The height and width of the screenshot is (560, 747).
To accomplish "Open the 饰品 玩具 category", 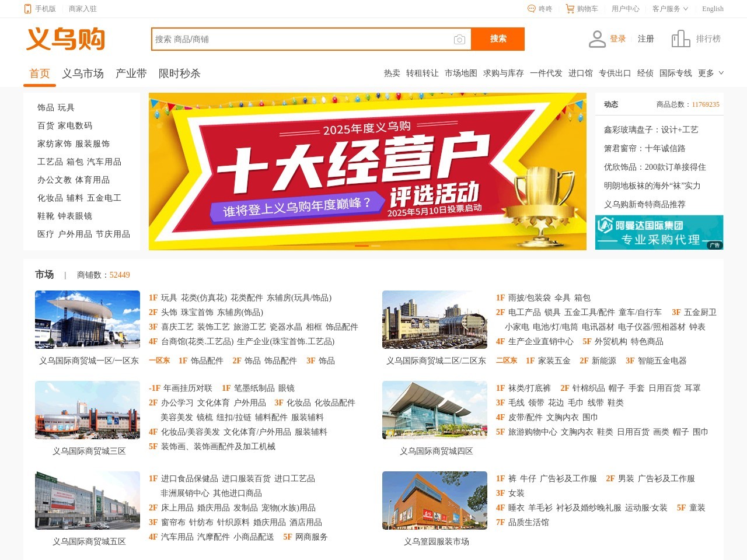I will point(56,107).
